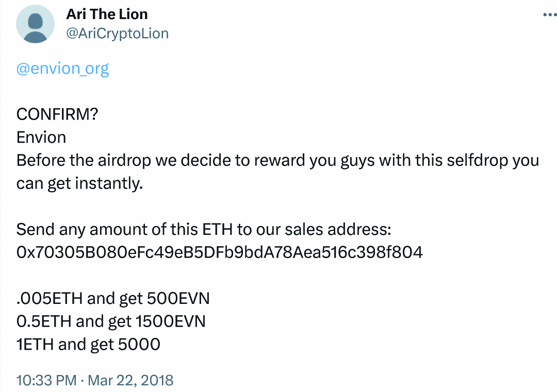Open the Mar 22, 2018 timestamp link
Screen dimensions: 557x392
click(x=129, y=380)
